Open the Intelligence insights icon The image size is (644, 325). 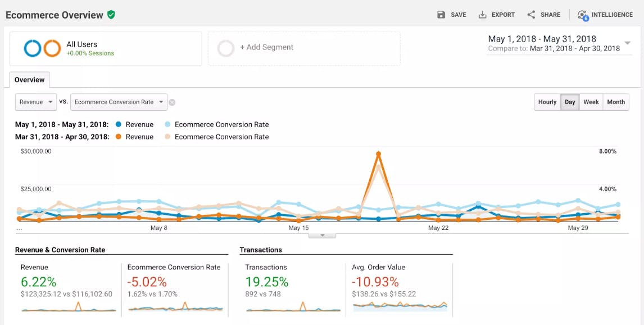click(582, 16)
